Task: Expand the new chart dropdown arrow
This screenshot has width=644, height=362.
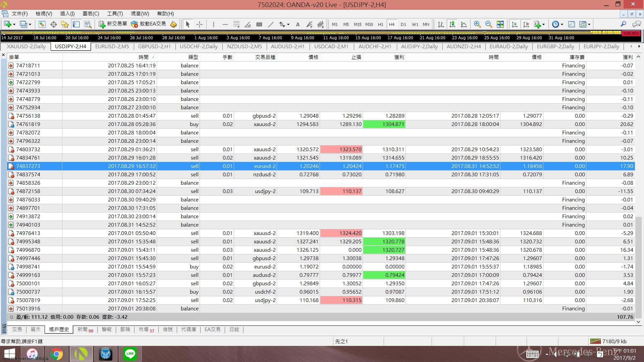Action: click(14, 24)
